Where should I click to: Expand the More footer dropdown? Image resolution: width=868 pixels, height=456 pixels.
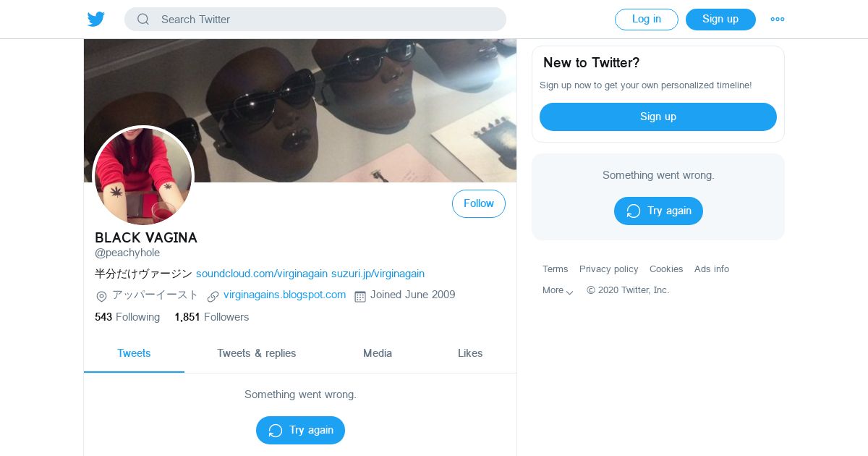point(558,290)
